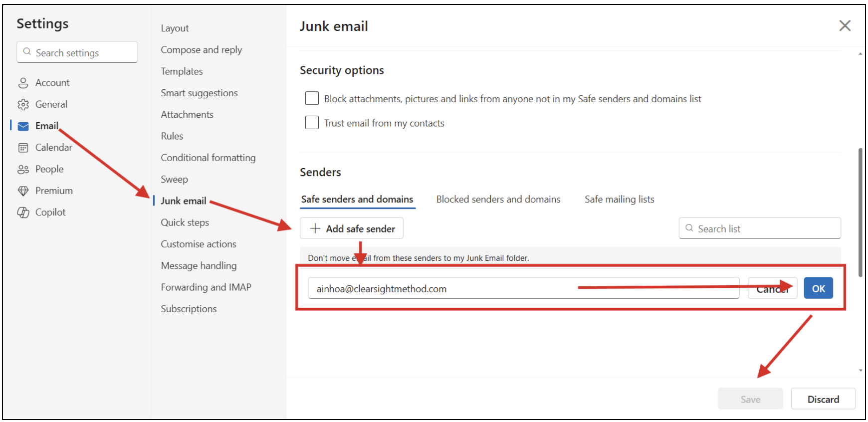Click Discard to cancel changes
This screenshot has height=422, width=868.
(823, 399)
